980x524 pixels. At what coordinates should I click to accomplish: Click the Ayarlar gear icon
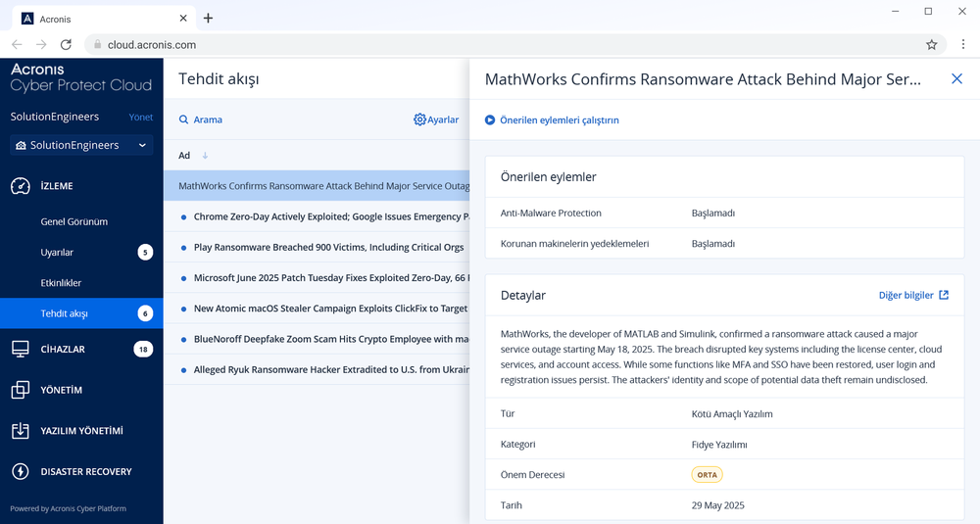click(419, 119)
